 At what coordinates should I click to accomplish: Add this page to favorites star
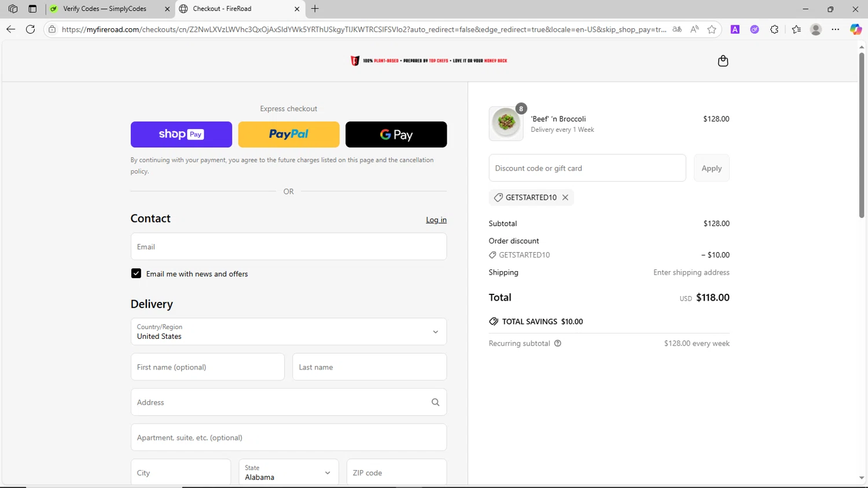[x=712, y=29]
